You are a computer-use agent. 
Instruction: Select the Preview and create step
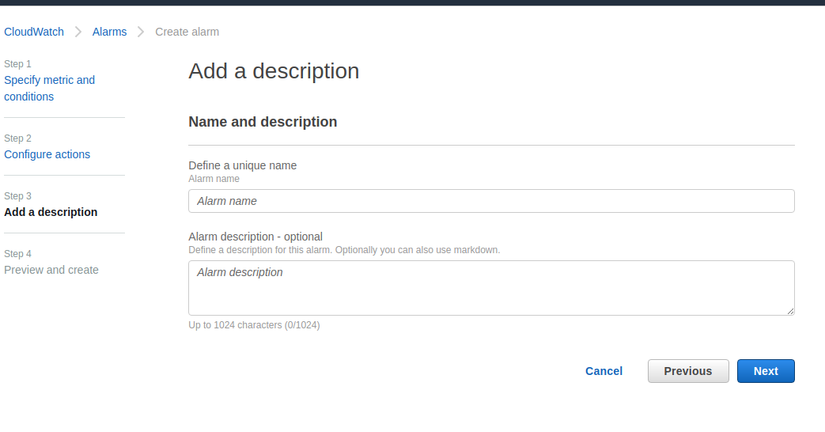[x=51, y=270]
